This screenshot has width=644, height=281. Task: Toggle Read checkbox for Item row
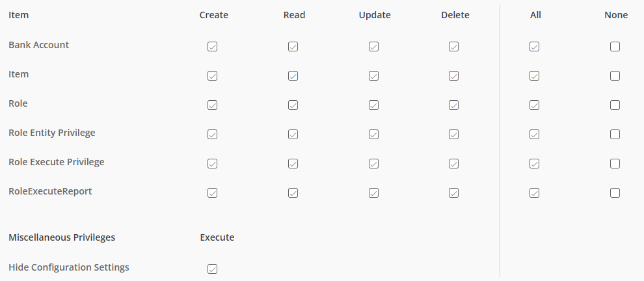coord(293,76)
